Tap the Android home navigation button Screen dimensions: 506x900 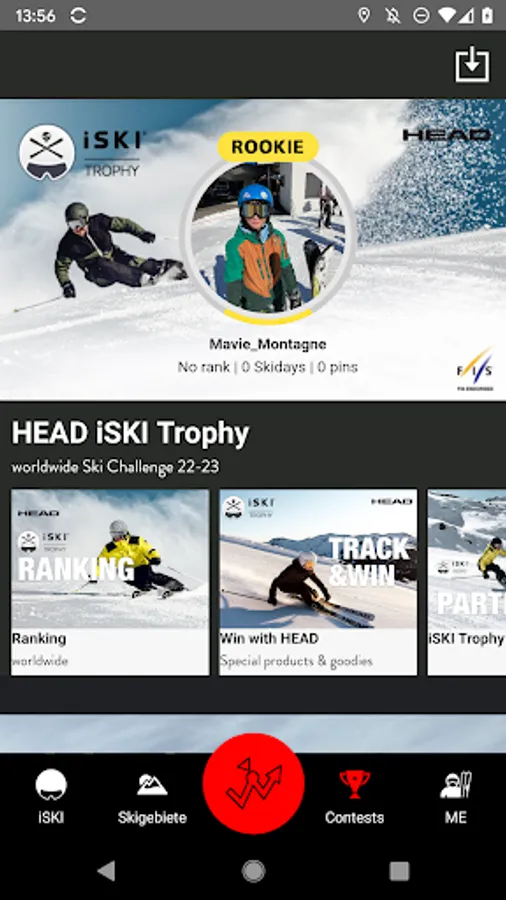click(x=254, y=871)
